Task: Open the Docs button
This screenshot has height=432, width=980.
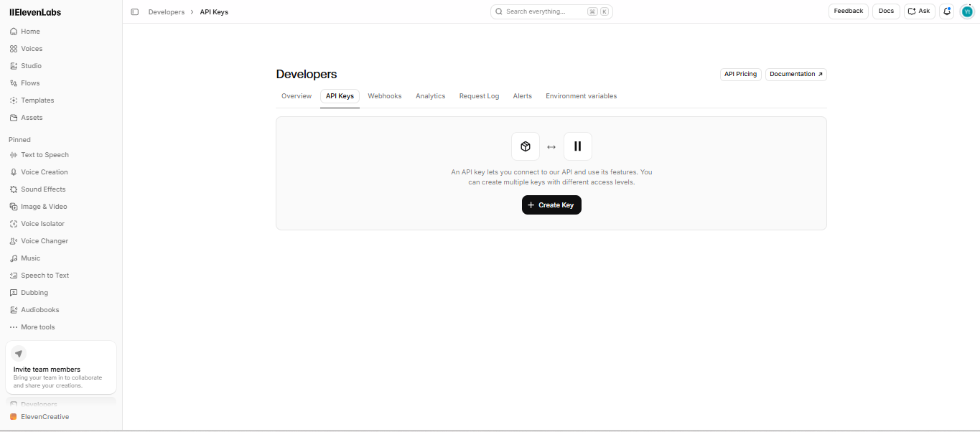Action: (886, 11)
